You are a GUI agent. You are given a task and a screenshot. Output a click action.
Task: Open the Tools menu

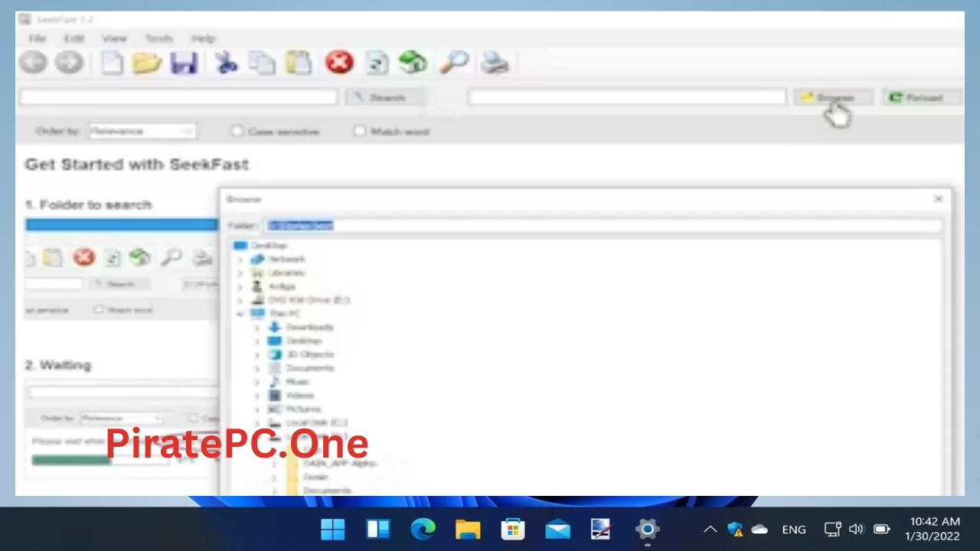click(x=159, y=38)
